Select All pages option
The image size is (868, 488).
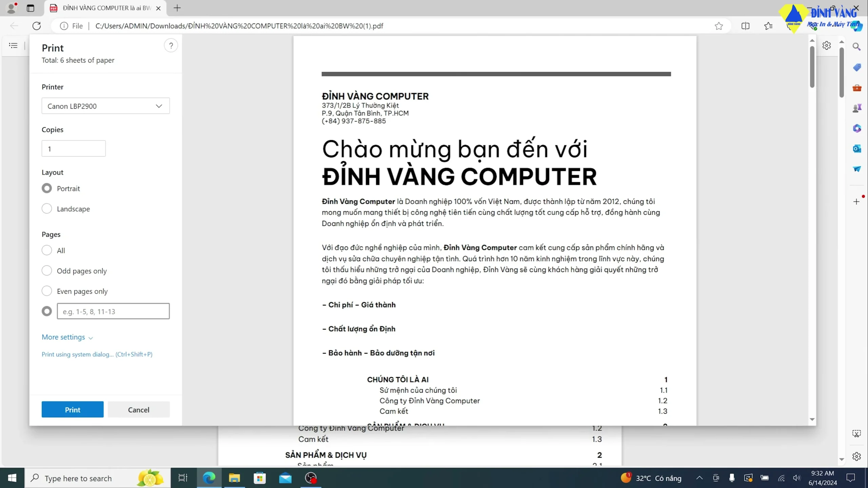click(x=47, y=250)
